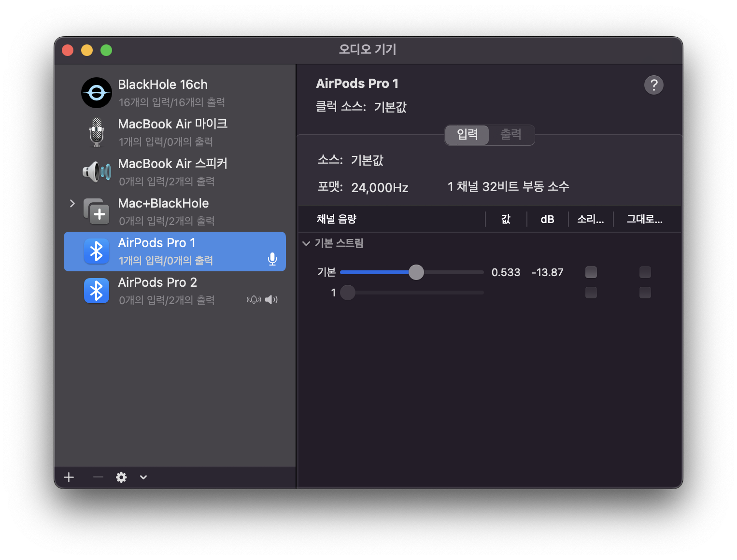This screenshot has width=737, height=560.
Task: Click the MacBook Air speaker icon
Action: (97, 172)
